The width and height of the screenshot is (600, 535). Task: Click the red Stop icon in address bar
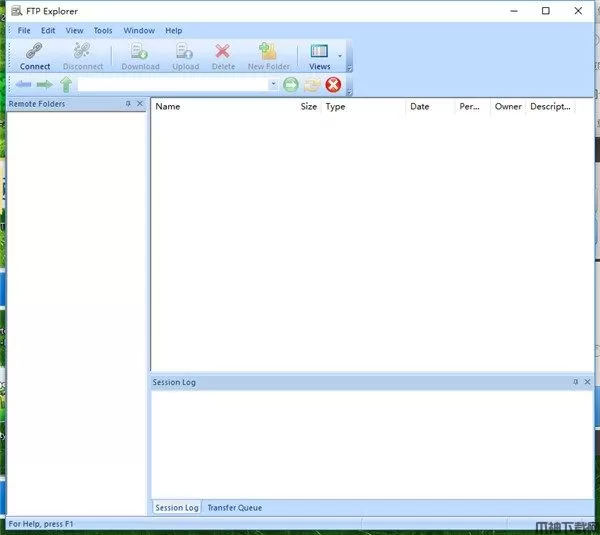[333, 85]
